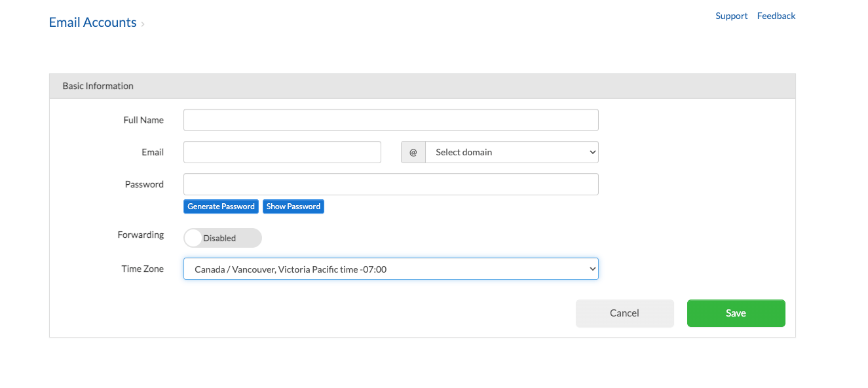Click the Basic Information section header

pos(98,85)
